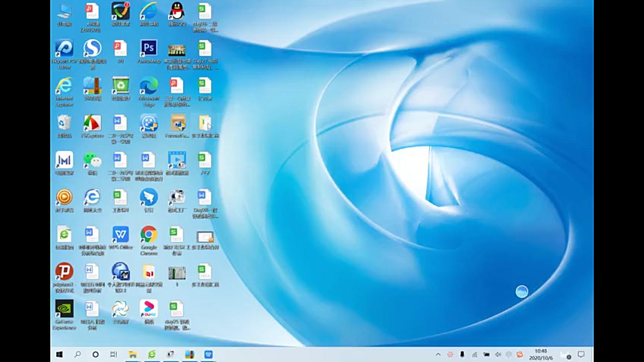
Task: Click the taskbar search magnifier
Action: 77,354
